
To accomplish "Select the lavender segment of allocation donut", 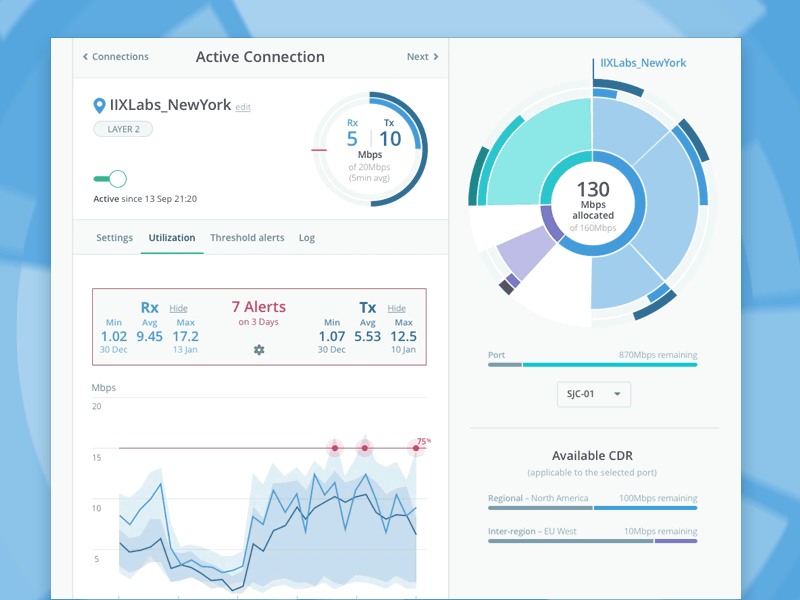I will (525, 252).
